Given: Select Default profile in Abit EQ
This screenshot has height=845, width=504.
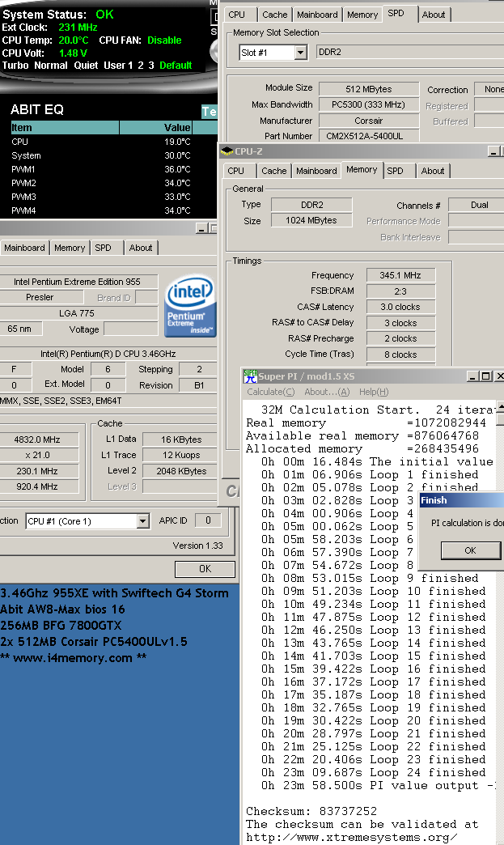Looking at the screenshot, I should tap(176, 66).
